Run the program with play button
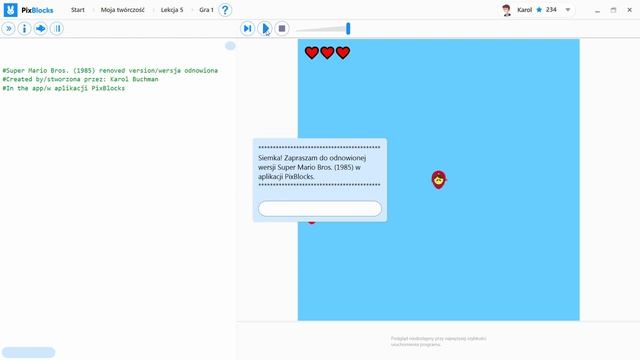 point(265,29)
